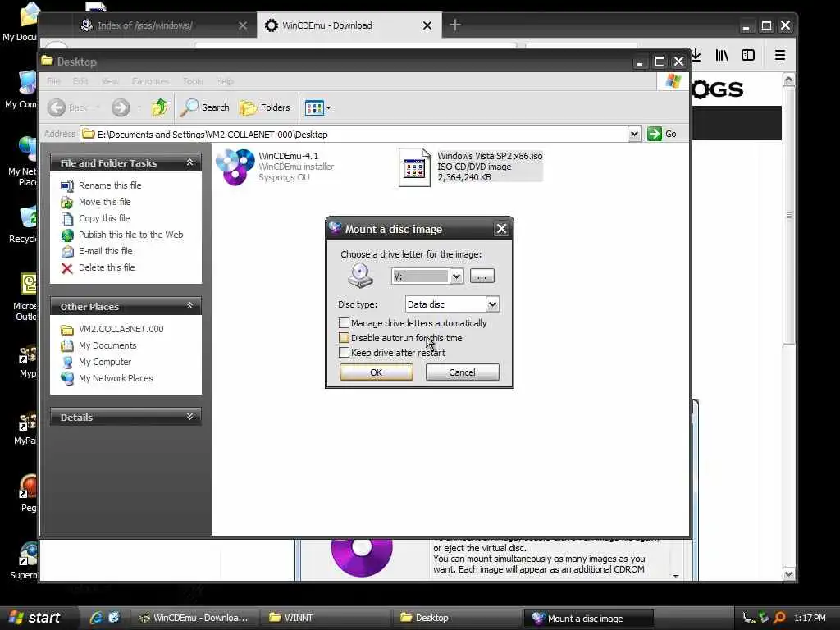Image resolution: width=840 pixels, height=630 pixels.
Task: Click the browser page vertical scrollbar
Action: coord(788,214)
